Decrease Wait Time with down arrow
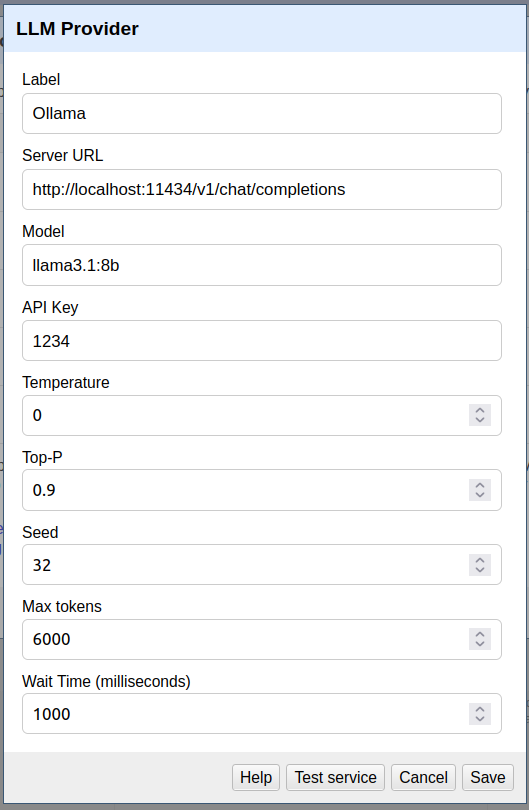The height and width of the screenshot is (810, 529). [479, 720]
